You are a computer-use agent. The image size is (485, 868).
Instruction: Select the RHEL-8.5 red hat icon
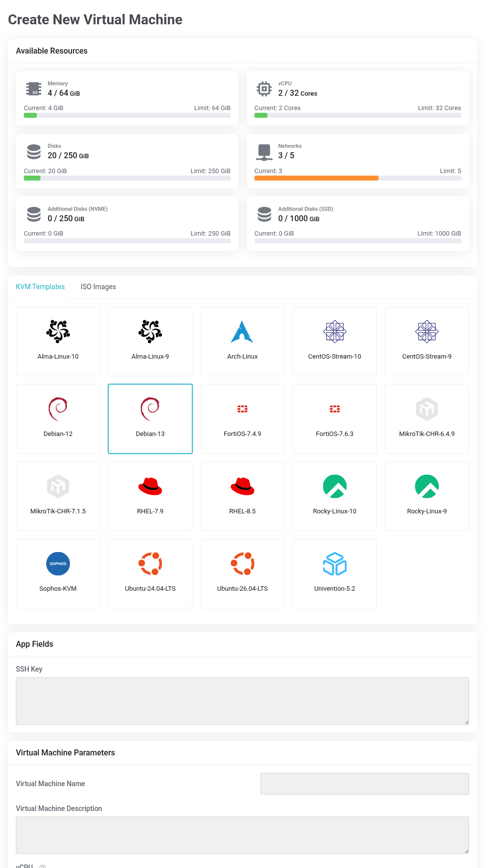[x=242, y=486]
